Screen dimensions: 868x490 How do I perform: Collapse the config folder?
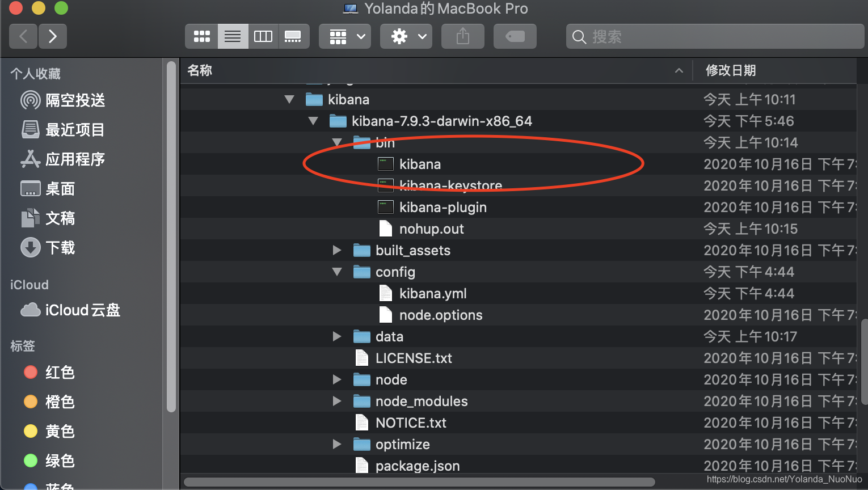[x=337, y=272]
